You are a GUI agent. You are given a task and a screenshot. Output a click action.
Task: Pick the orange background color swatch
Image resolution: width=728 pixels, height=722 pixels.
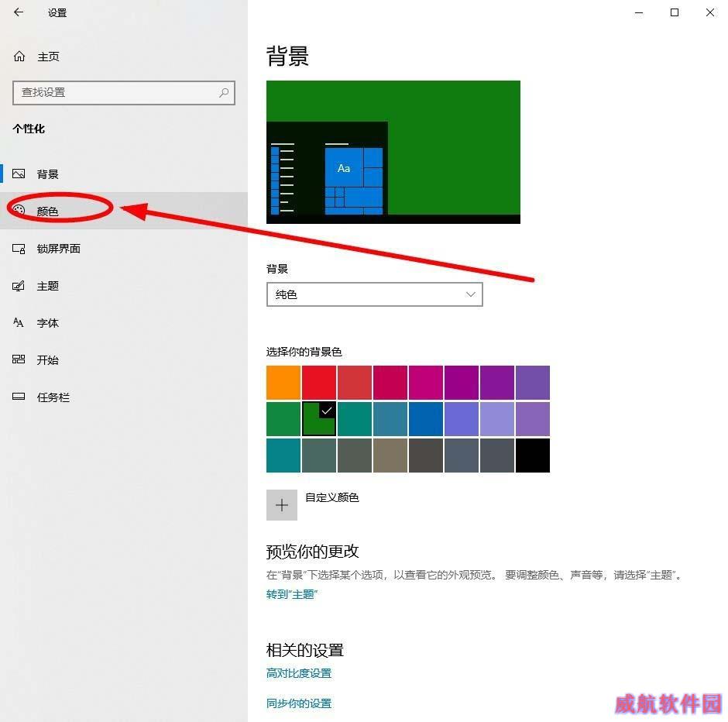coord(283,383)
